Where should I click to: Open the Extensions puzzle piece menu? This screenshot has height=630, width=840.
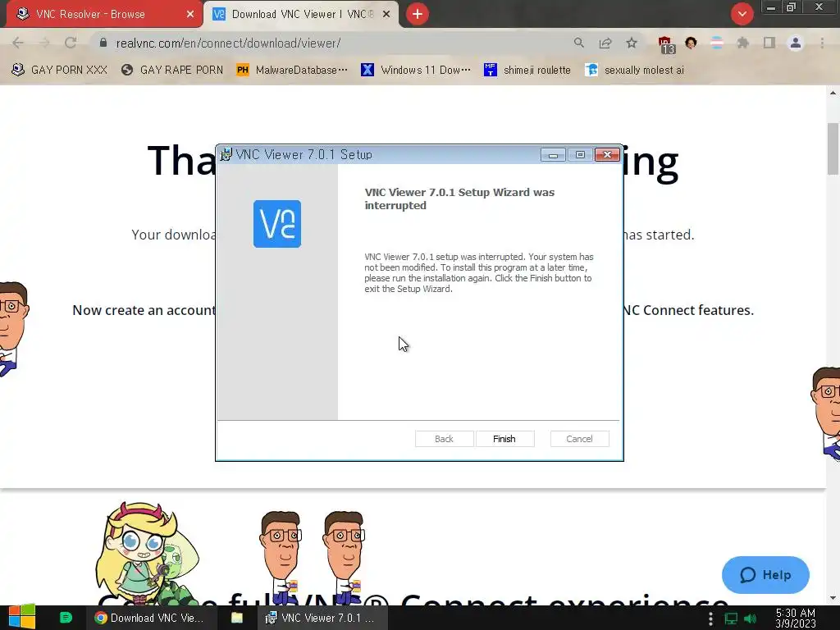click(743, 43)
